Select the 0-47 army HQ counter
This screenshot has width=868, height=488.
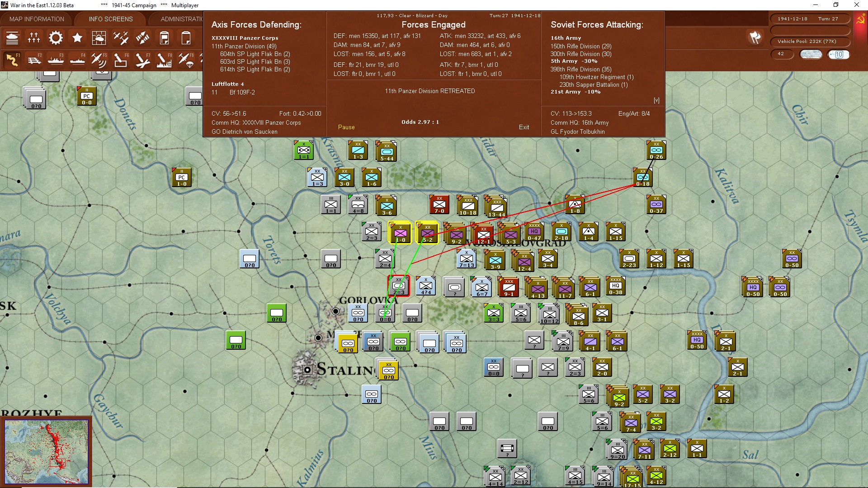point(534,232)
